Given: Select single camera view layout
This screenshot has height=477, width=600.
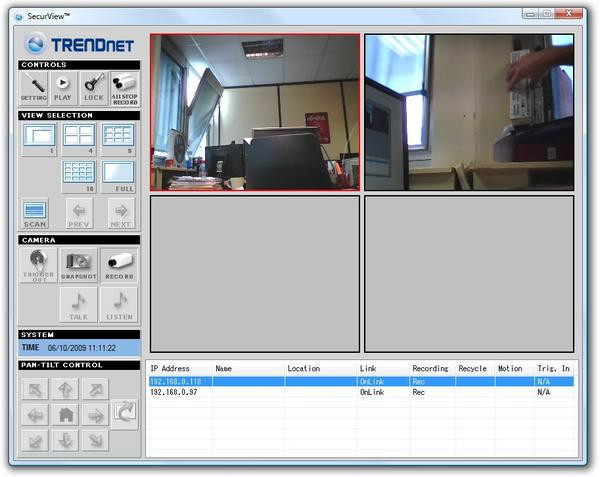Looking at the screenshot, I should 39,139.
